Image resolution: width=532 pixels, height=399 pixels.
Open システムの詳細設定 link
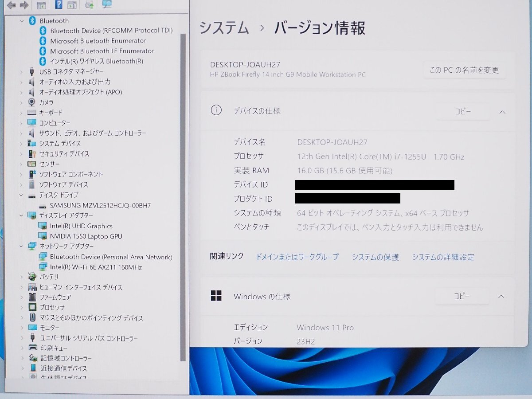tap(443, 257)
